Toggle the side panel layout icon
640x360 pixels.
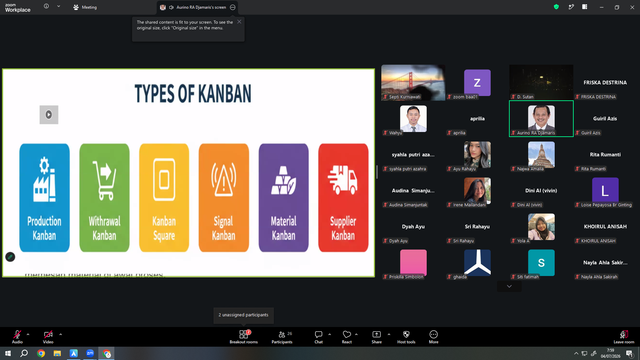(585, 7)
